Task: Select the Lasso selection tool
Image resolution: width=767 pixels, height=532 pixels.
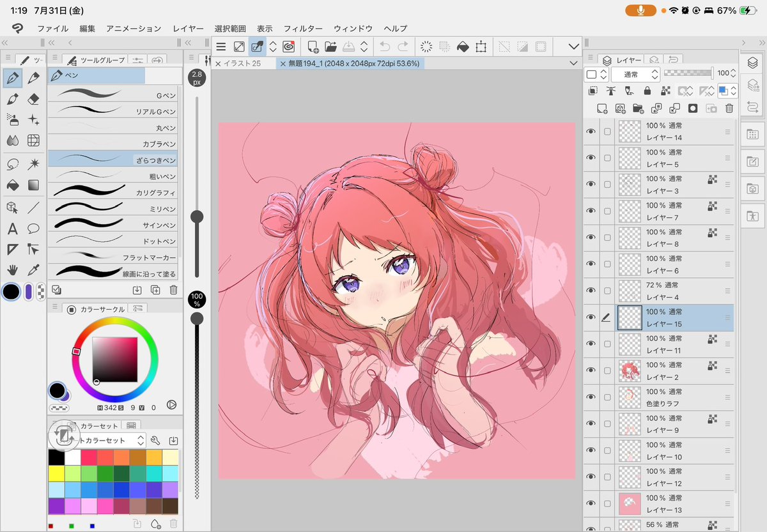Action: click(x=12, y=163)
